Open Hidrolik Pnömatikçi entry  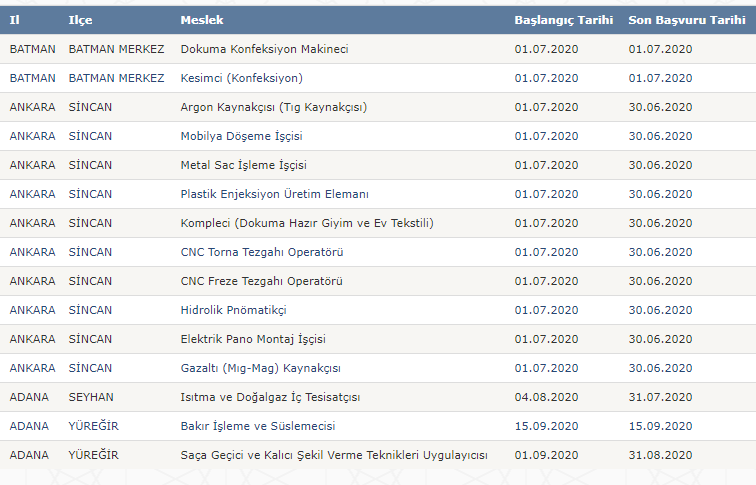[232, 310]
